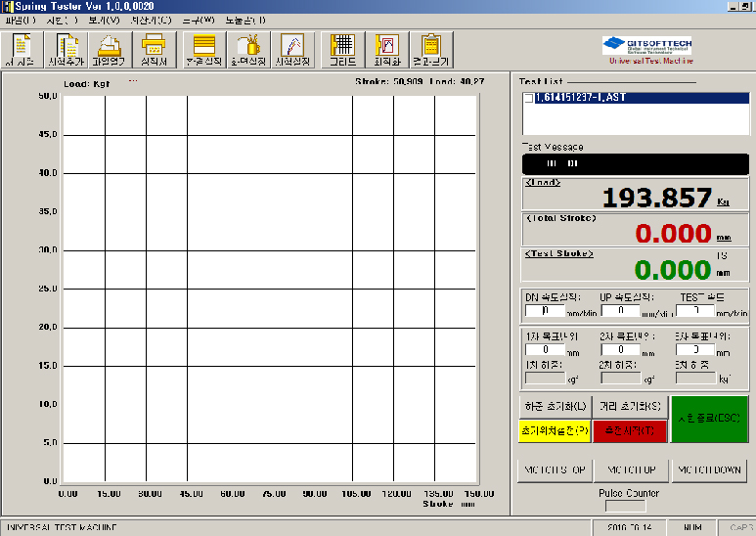Click the Load: Kgf axis label
The height and width of the screenshot is (536, 756).
[87, 84]
